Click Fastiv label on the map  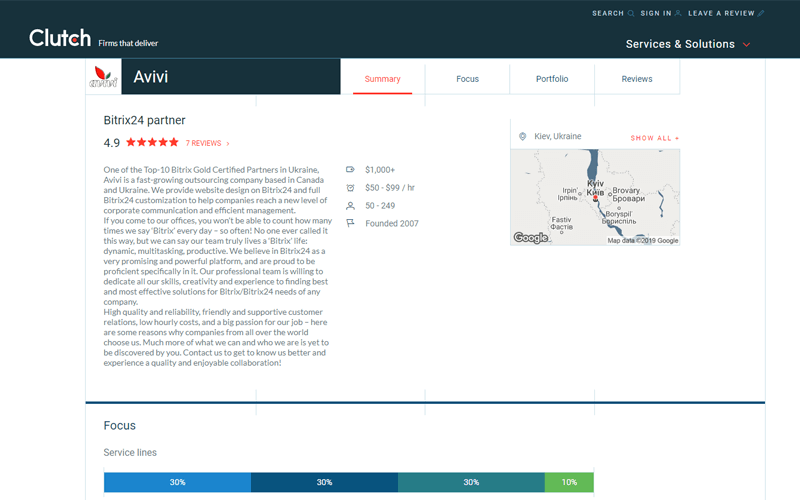click(x=561, y=223)
